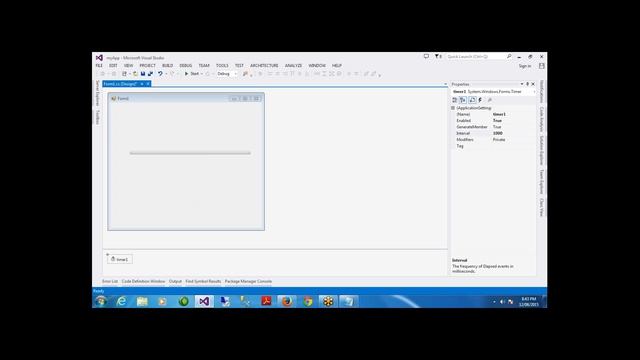Open the Error List tab
This screenshot has height=360, width=640.
(x=109, y=282)
